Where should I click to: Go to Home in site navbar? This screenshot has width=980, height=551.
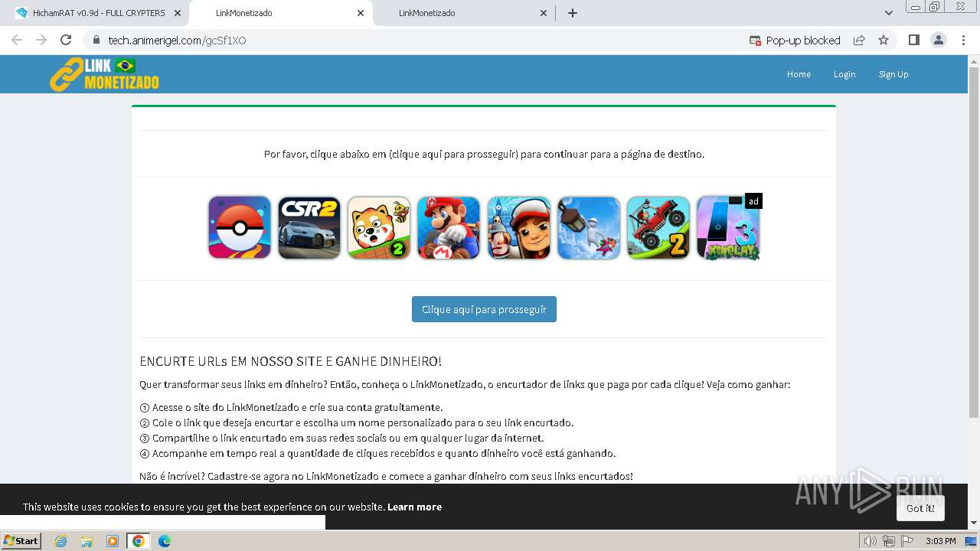click(x=799, y=74)
